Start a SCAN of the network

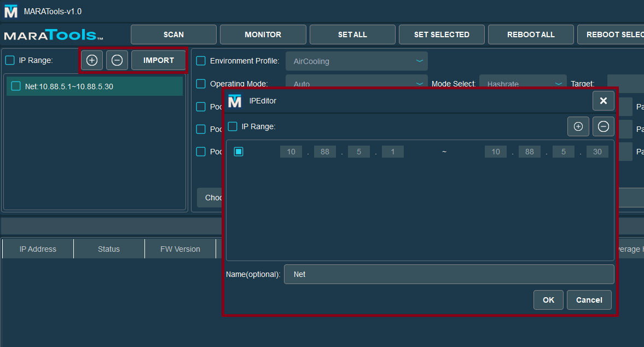(x=174, y=34)
